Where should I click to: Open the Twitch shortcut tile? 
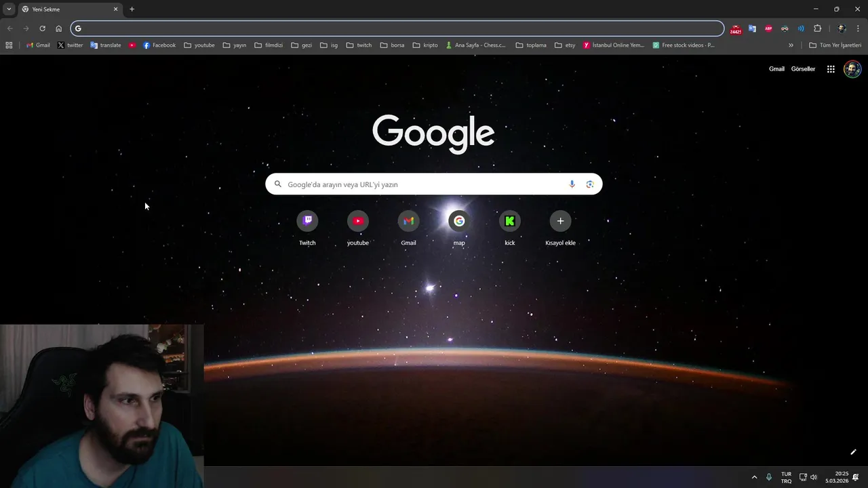pyautogui.click(x=307, y=228)
